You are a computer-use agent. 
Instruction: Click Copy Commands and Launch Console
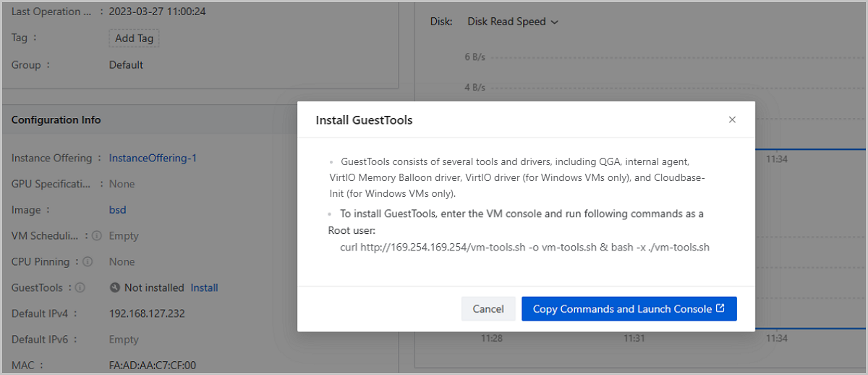click(x=629, y=308)
